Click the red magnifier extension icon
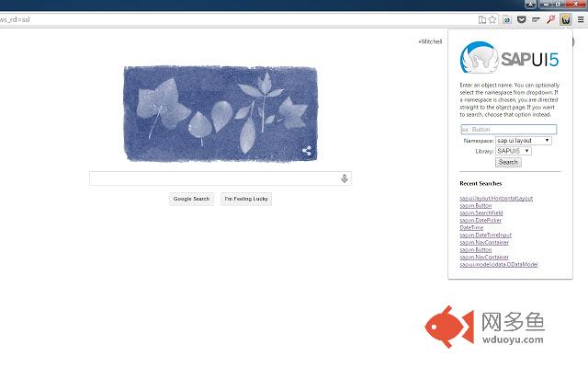Viewport: 588px width, 368px height. 550,19
